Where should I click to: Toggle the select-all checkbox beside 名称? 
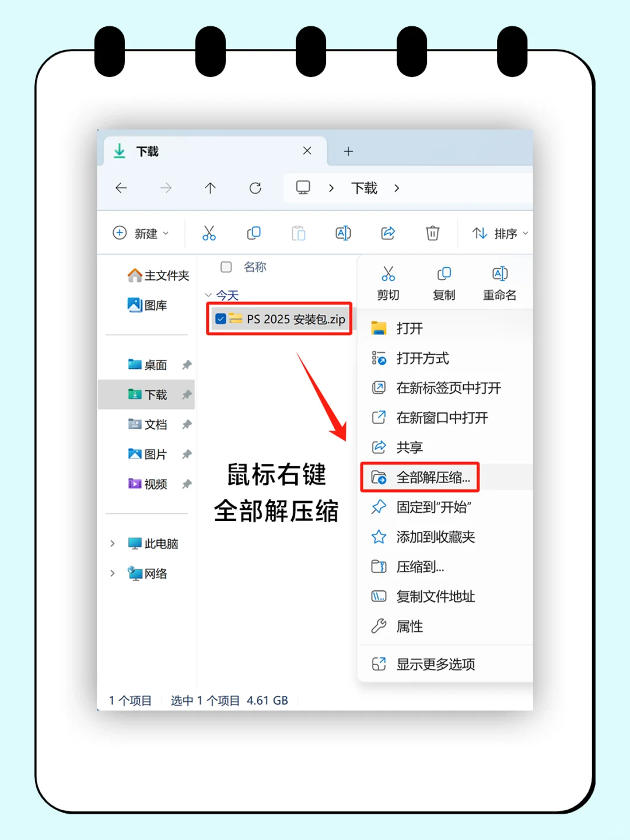[x=226, y=267]
